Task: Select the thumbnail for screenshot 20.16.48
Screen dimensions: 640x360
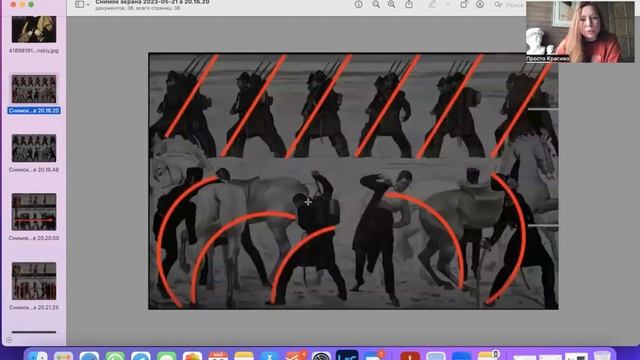Action: 34,148
